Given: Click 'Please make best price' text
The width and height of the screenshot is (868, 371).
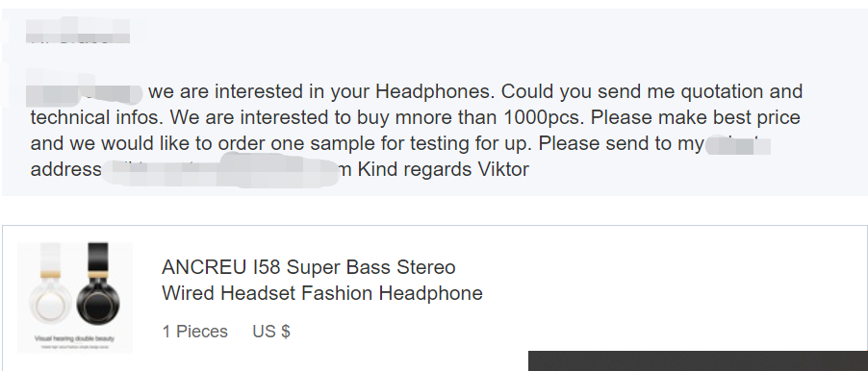Looking at the screenshot, I should [696, 117].
